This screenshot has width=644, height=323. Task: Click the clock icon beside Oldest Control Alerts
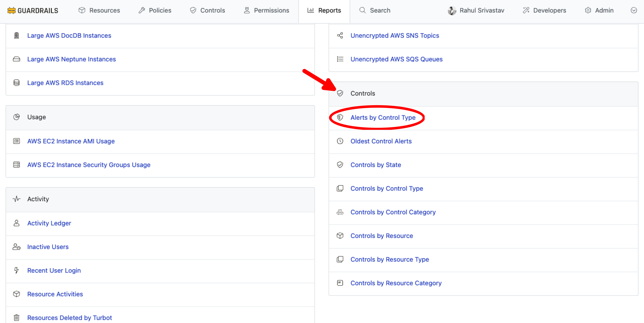coord(340,141)
